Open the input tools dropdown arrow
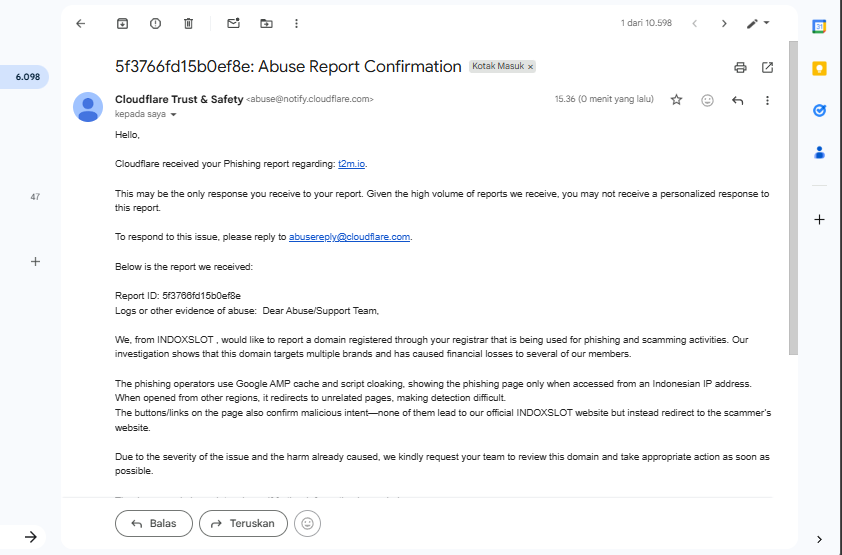This screenshot has width=842, height=555. tap(766, 23)
